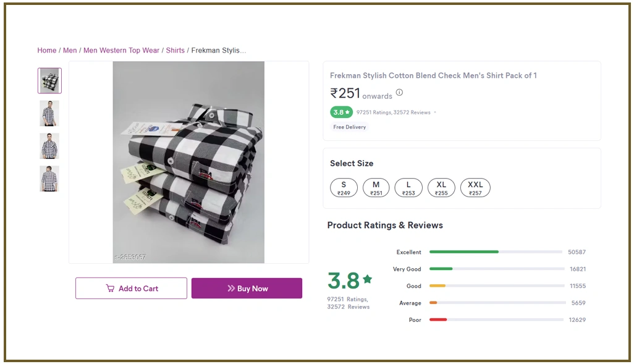This screenshot has width=634, height=364.
Task: Click the double-chevron icon in Buy Now
Action: (231, 289)
